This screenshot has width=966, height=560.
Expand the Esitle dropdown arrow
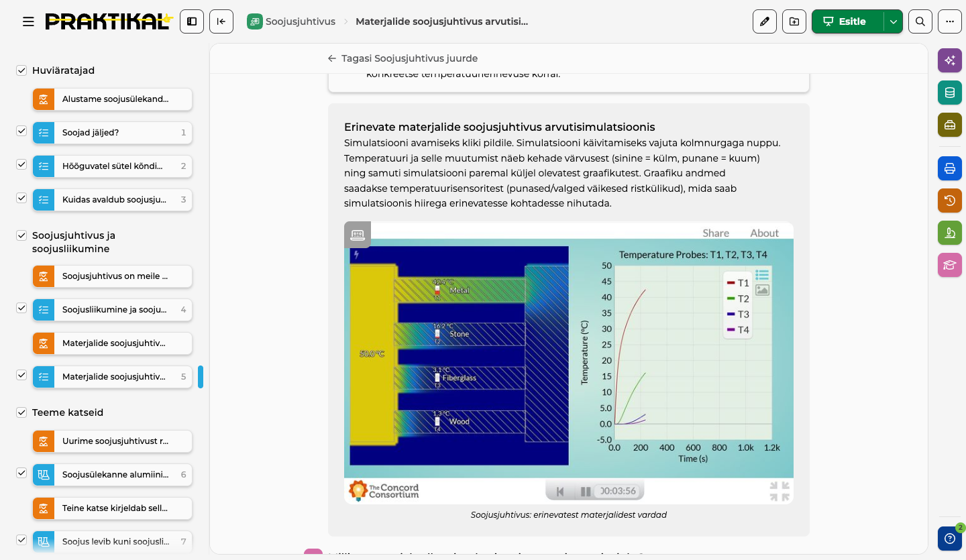(893, 21)
